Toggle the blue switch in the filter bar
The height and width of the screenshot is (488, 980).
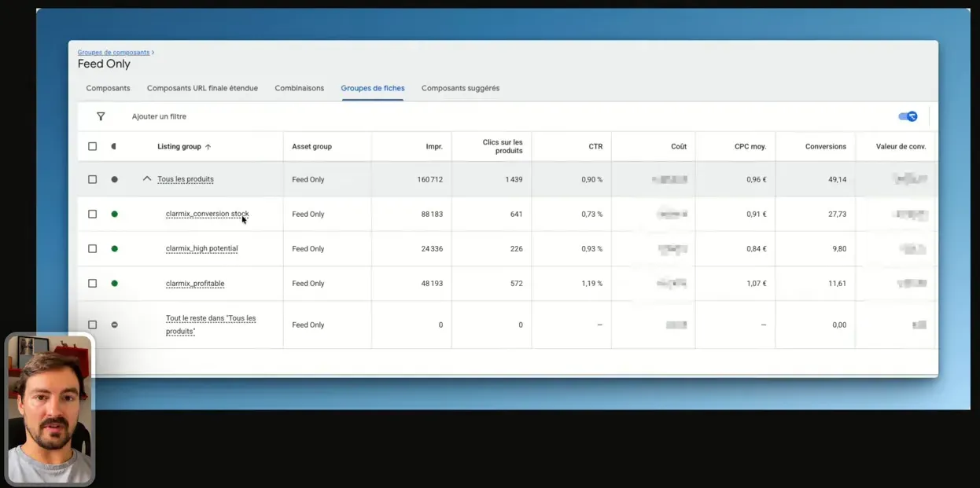(908, 116)
